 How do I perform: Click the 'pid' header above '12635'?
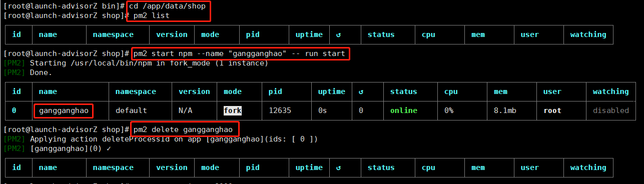[275, 91]
